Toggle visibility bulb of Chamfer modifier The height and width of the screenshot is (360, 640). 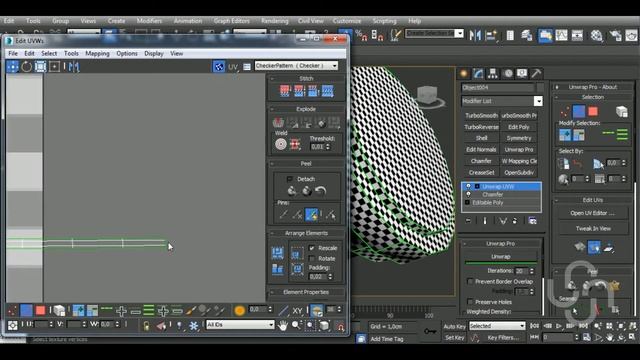[x=468, y=195]
